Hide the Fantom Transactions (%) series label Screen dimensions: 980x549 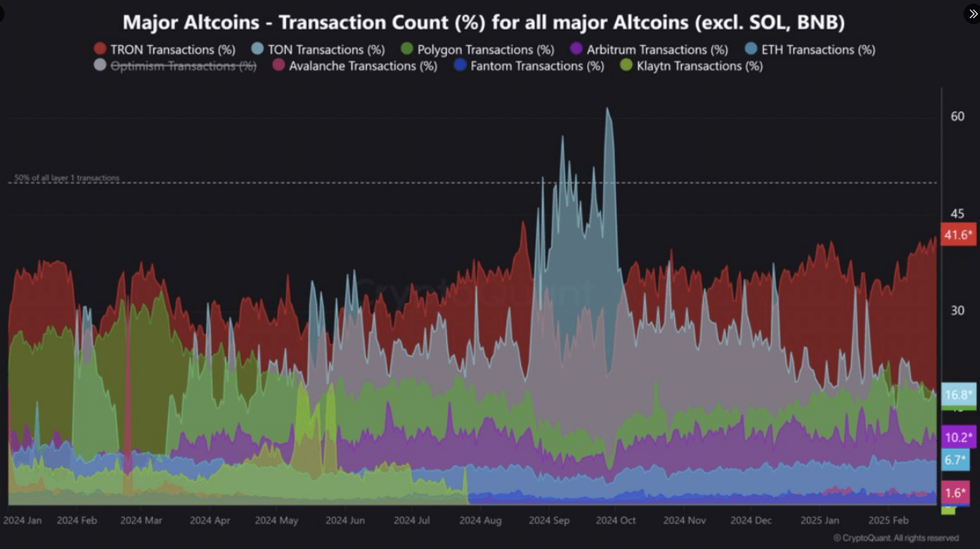[x=537, y=66]
